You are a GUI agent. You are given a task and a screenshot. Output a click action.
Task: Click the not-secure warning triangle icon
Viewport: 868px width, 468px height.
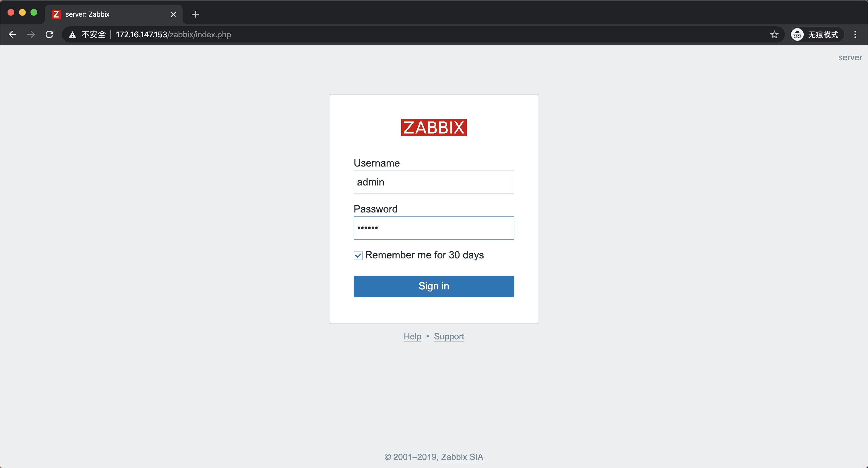[72, 35]
